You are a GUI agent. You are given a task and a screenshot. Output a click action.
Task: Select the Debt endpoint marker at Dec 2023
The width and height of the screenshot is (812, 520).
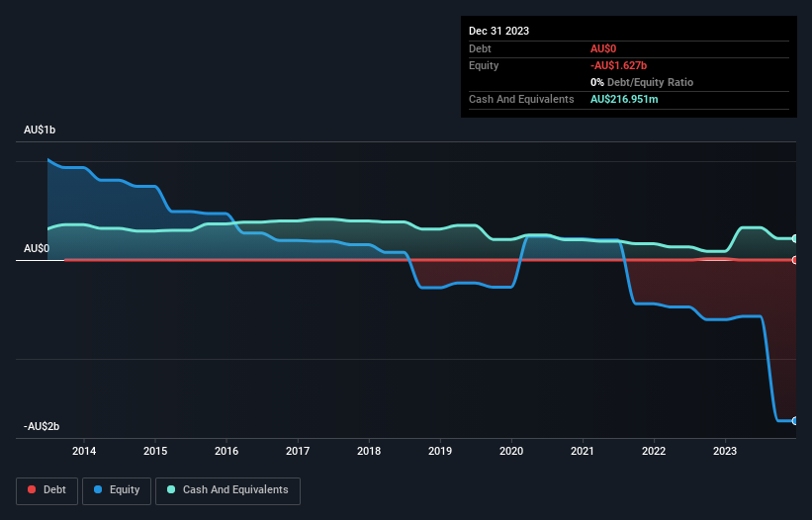pos(795,260)
